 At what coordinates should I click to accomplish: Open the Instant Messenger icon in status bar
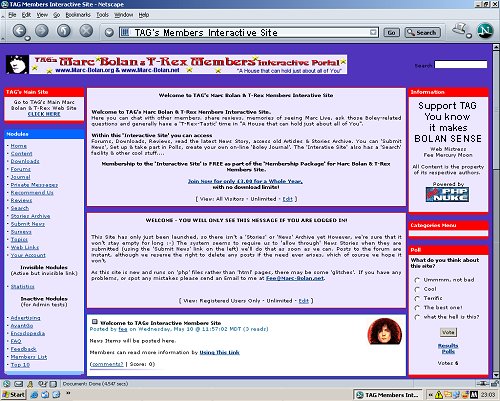click(30, 384)
